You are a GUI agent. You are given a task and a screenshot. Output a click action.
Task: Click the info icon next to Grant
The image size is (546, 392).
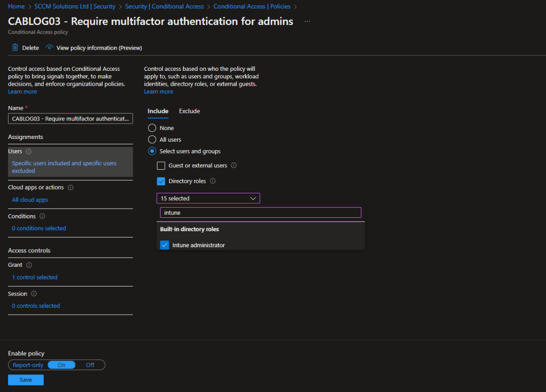[29, 265]
